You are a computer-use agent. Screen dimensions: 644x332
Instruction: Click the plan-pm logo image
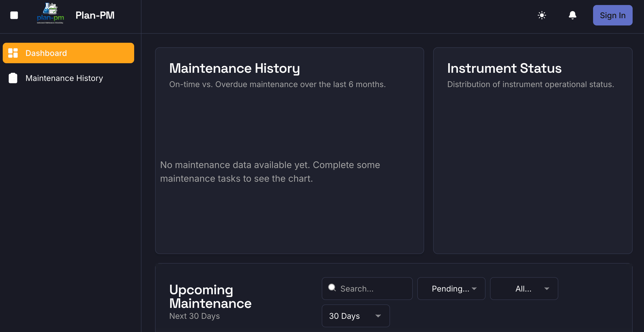click(x=50, y=13)
